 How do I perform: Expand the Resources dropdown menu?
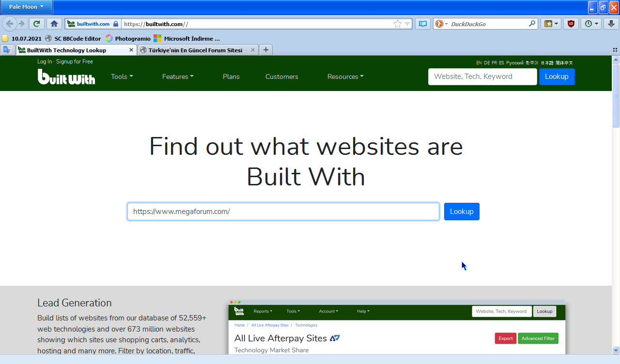coord(345,76)
